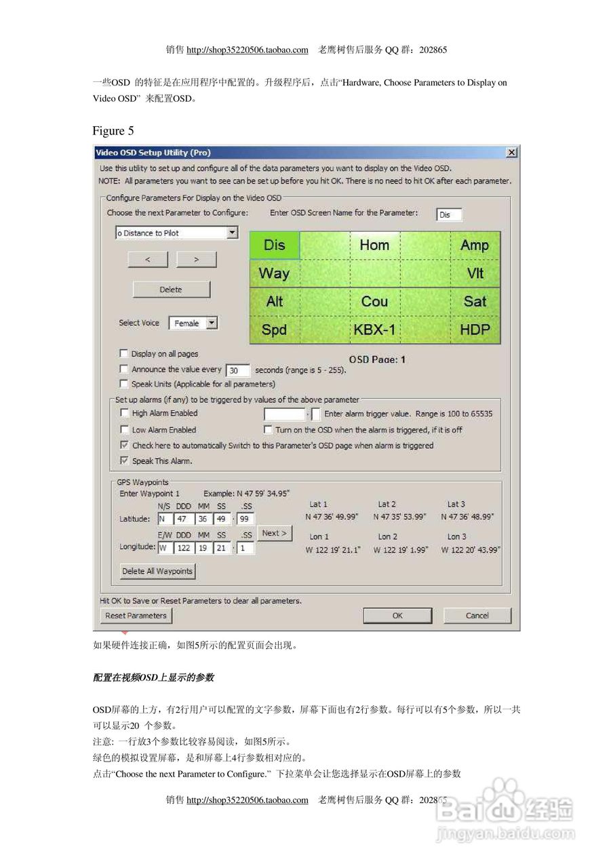Click the OSD Page: 1 label
The image size is (613, 868).
(377, 359)
